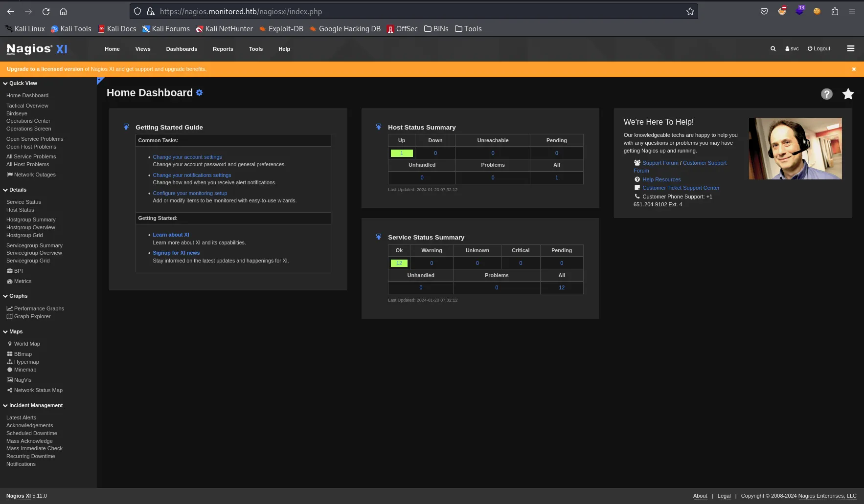Click the Home Dashboard settings gear icon
Image resolution: width=864 pixels, height=504 pixels.
199,93
